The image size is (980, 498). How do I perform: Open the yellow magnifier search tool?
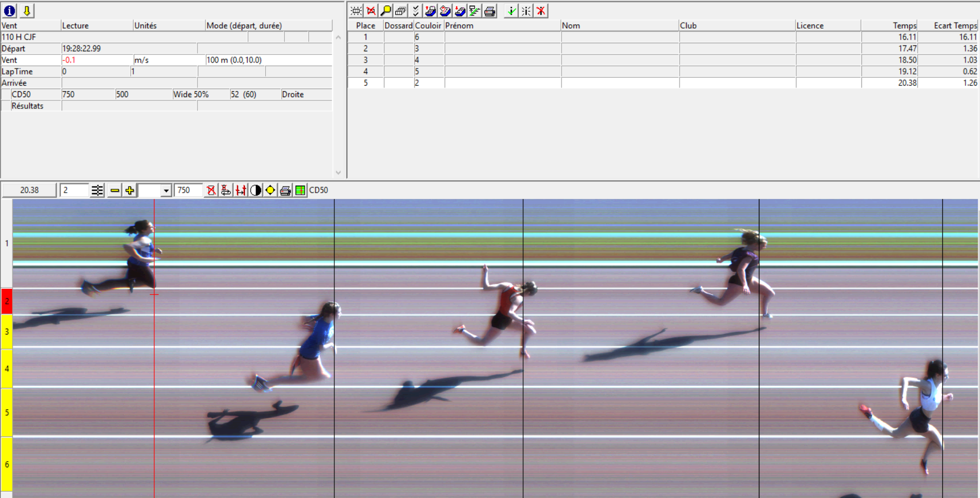tap(386, 11)
